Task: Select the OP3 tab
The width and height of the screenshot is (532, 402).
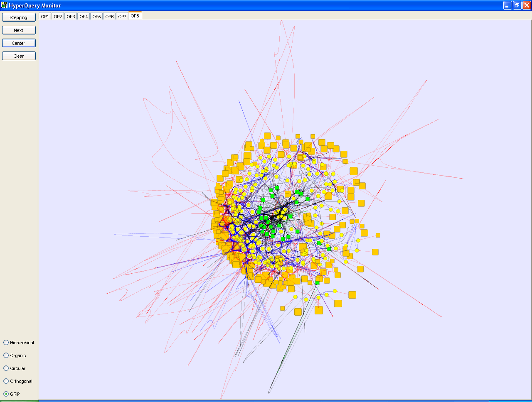Action: coord(71,17)
